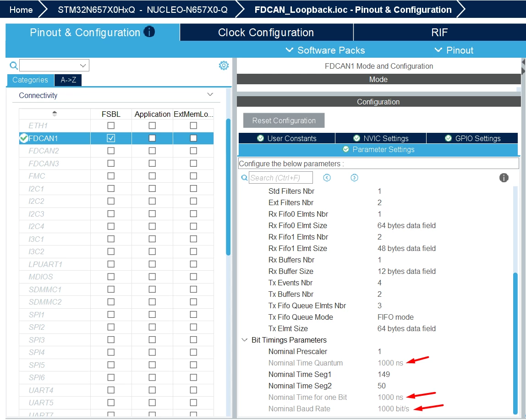Go to Home breadcrumb
The width and height of the screenshot is (526, 420).
click(x=21, y=10)
